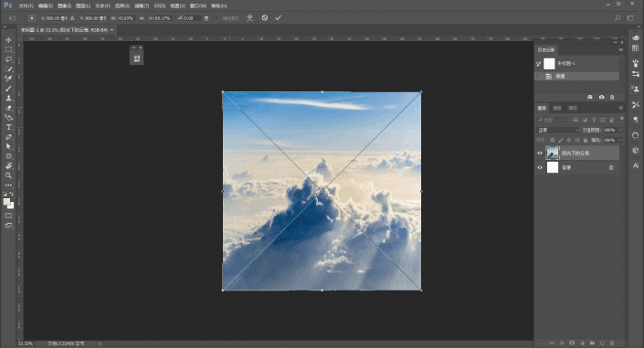Select the Horizontal Type tool

click(x=8, y=127)
